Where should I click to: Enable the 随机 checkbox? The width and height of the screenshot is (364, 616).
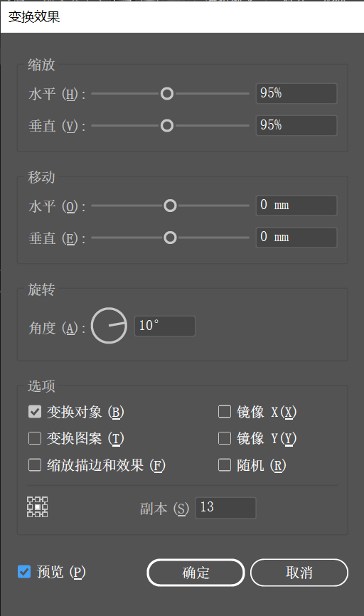pos(225,465)
